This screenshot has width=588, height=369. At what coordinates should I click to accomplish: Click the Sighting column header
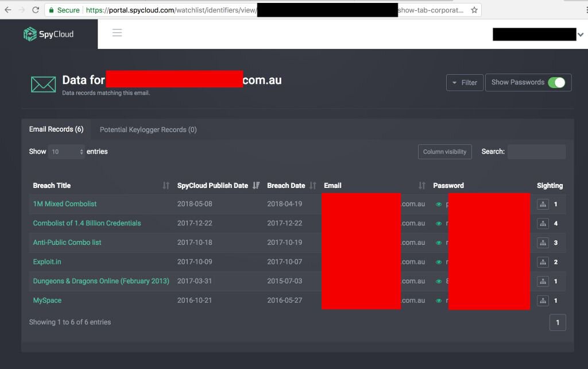550,186
